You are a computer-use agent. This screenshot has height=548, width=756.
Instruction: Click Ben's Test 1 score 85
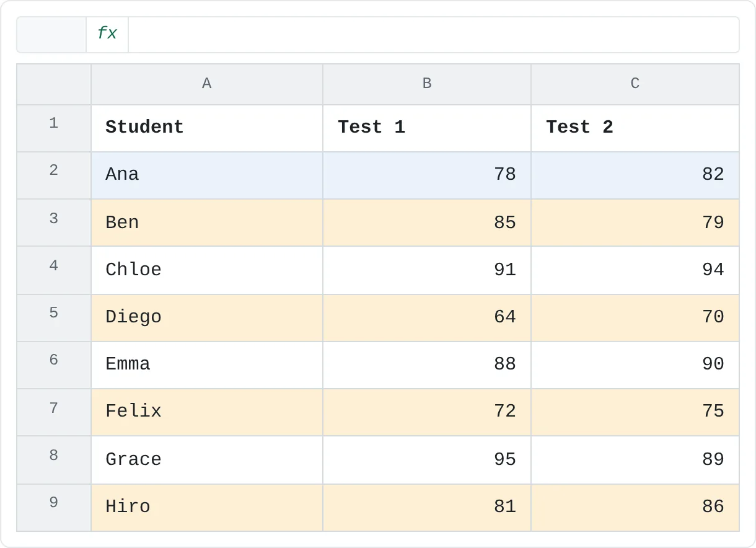click(x=427, y=223)
